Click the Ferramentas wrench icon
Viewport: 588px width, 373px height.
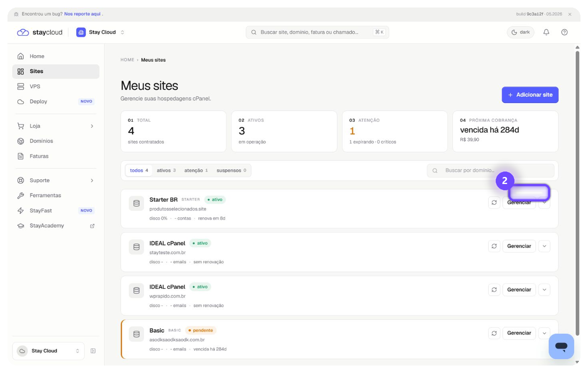tap(20, 195)
